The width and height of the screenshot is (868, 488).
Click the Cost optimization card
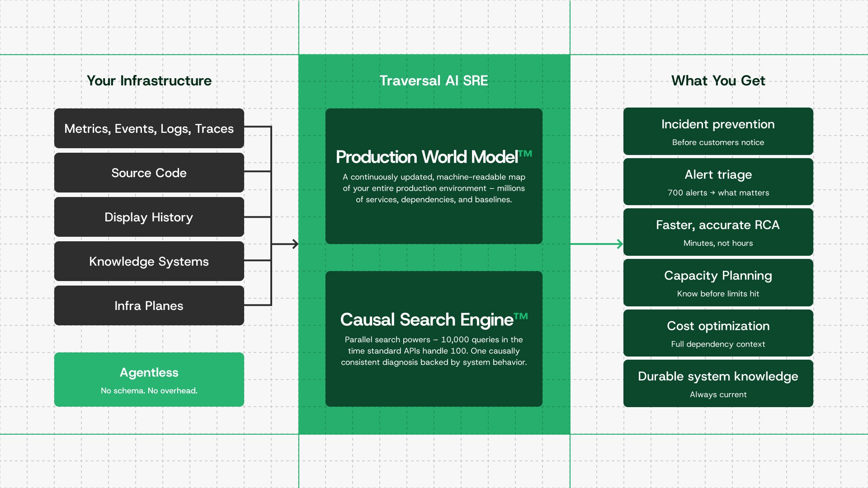click(x=718, y=333)
